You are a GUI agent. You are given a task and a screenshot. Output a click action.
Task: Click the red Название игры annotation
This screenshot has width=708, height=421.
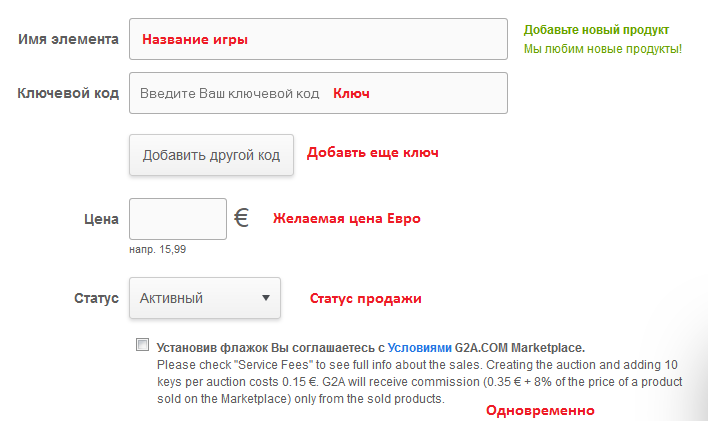point(195,40)
